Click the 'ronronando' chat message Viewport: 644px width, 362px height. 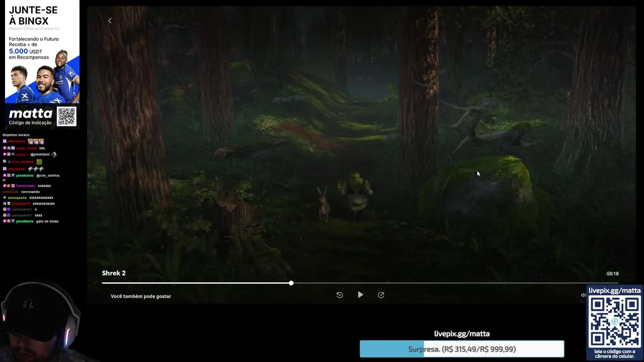30,192
